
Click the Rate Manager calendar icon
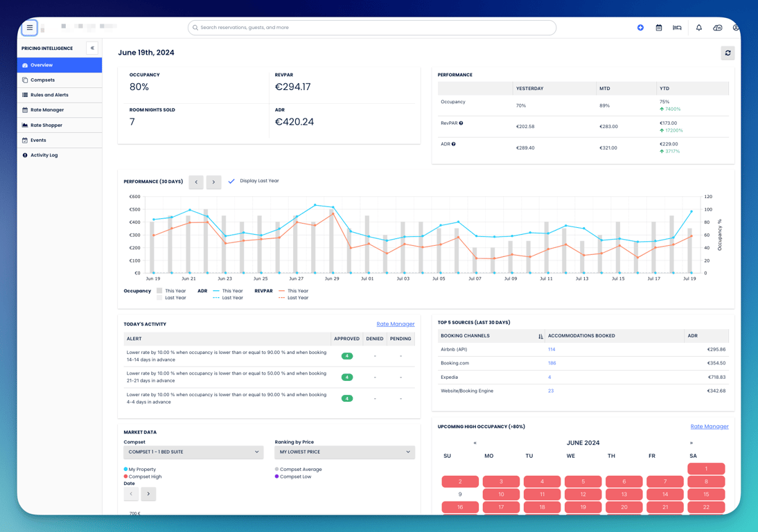25,109
